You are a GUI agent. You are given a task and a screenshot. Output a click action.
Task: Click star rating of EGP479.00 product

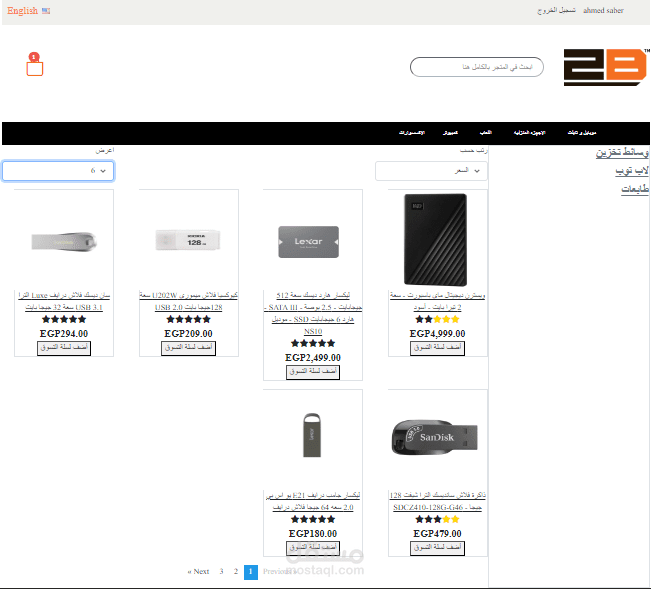[x=437, y=519]
